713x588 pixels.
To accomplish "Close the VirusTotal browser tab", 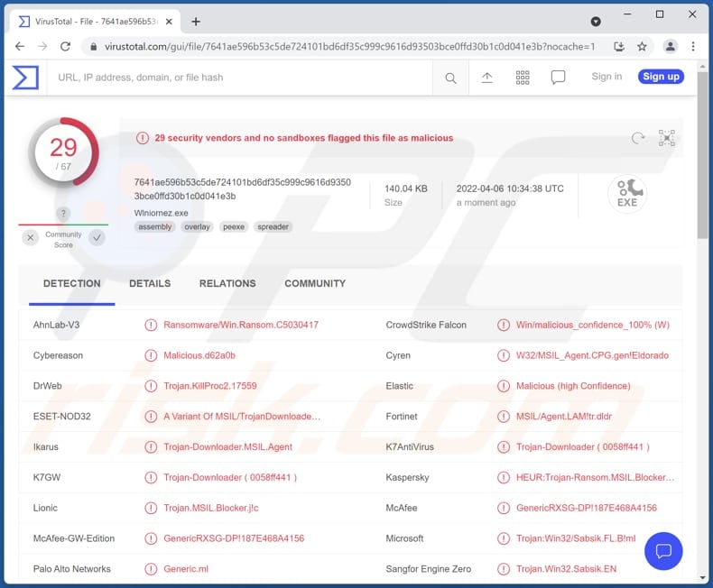I will point(169,22).
